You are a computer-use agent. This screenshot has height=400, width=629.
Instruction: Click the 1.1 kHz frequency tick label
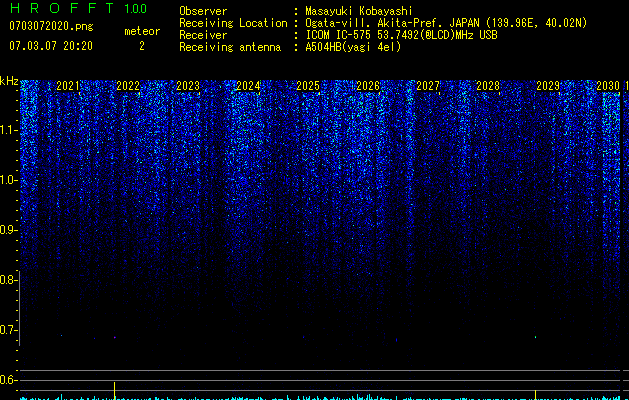pos(8,130)
